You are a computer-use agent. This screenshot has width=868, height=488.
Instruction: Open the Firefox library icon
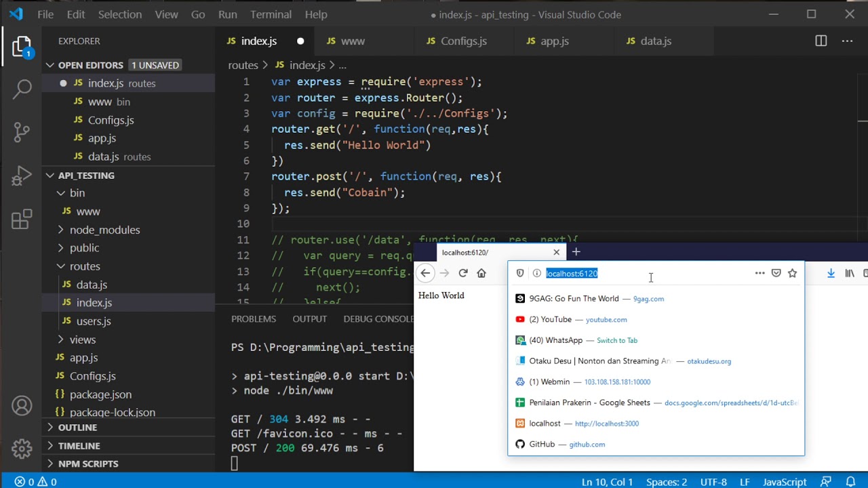[x=850, y=273]
